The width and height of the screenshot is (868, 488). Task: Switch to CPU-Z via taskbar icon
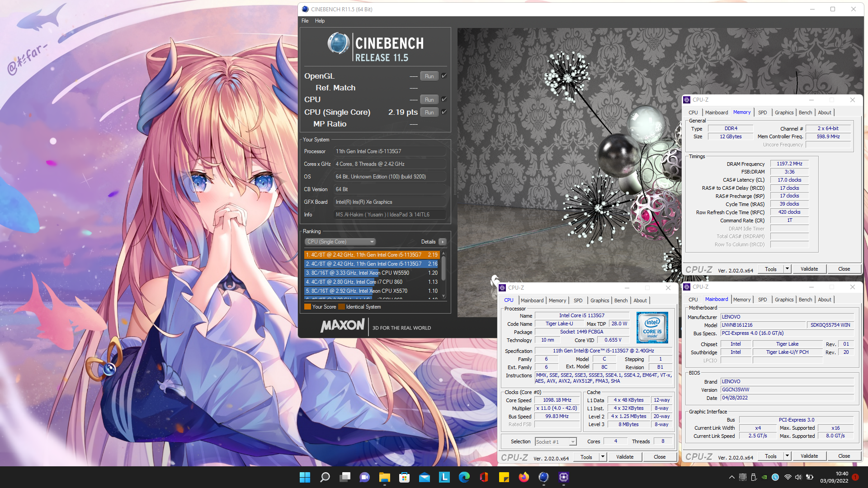[564, 477]
